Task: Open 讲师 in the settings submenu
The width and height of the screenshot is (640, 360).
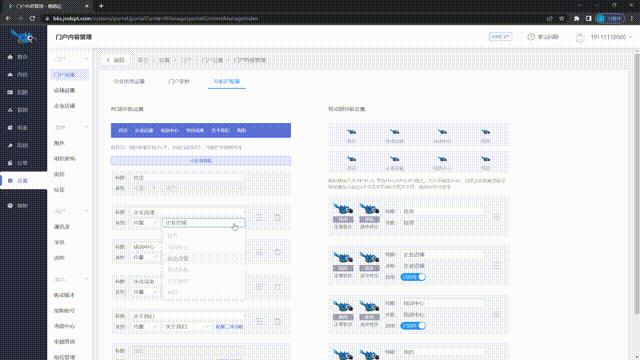Action: click(x=60, y=258)
